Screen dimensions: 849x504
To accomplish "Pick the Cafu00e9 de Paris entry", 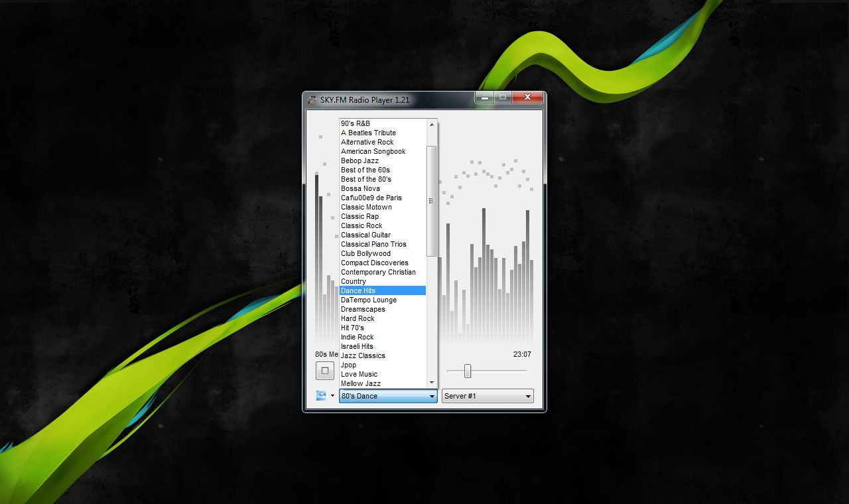I will click(382, 198).
